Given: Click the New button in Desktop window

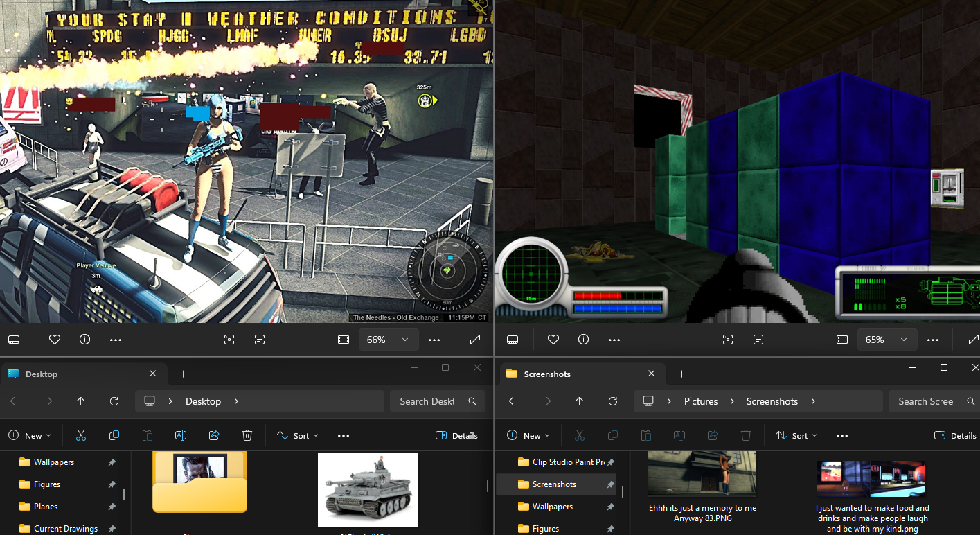Looking at the screenshot, I should click(29, 435).
